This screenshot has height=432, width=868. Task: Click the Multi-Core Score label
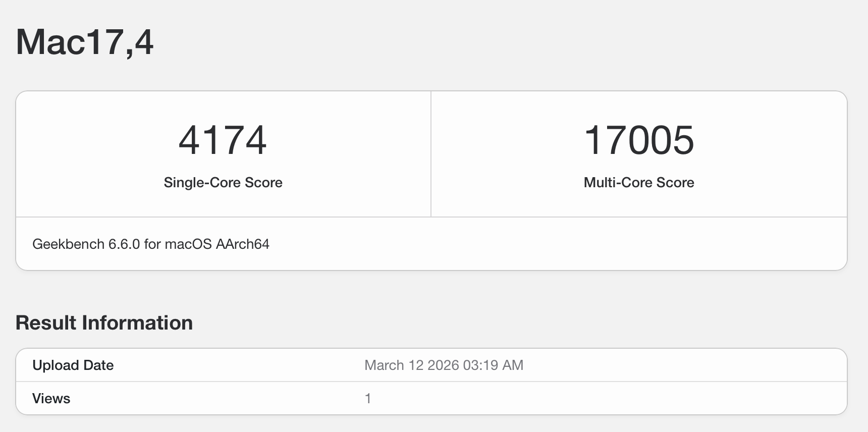(x=639, y=183)
